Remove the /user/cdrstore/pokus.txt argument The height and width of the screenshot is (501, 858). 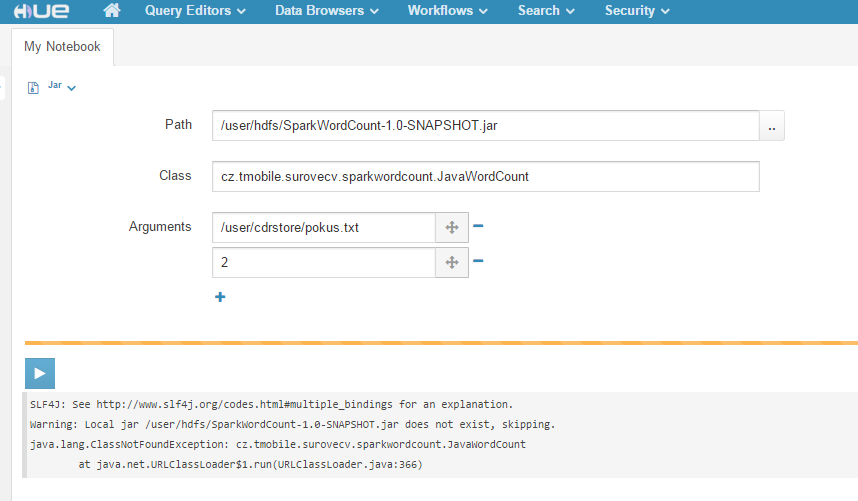pyautogui.click(x=478, y=226)
